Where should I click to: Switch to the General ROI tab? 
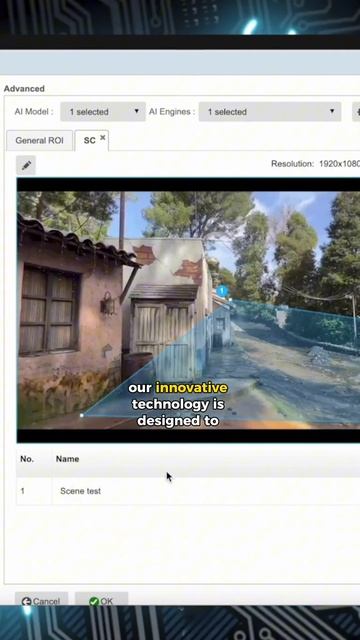point(40,140)
